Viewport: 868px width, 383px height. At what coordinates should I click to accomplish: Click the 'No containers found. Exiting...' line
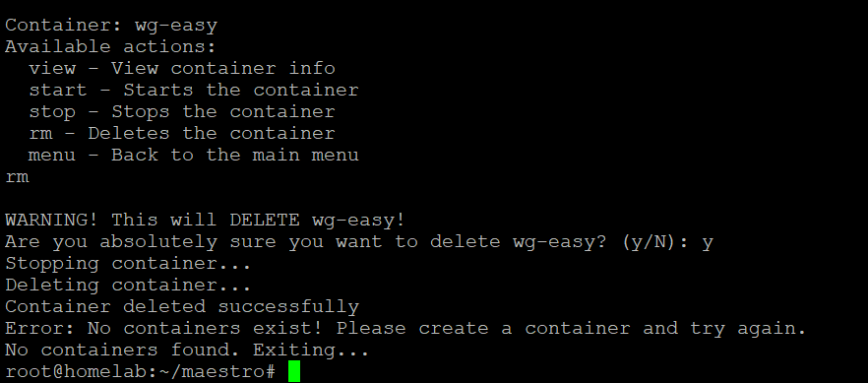187,351
